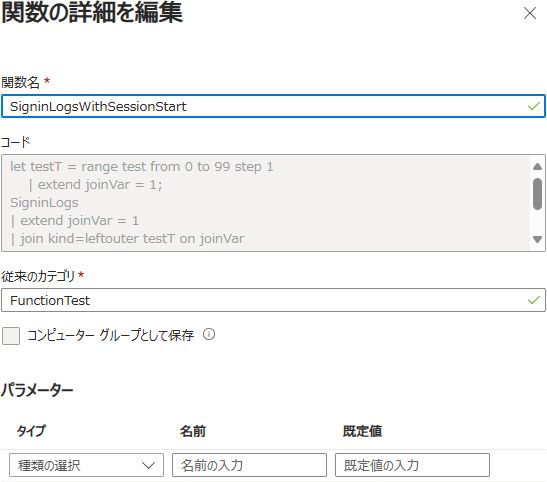547x482 pixels.
Task: Click the コンピューター グループとして保存 label text
Action: click(x=110, y=335)
